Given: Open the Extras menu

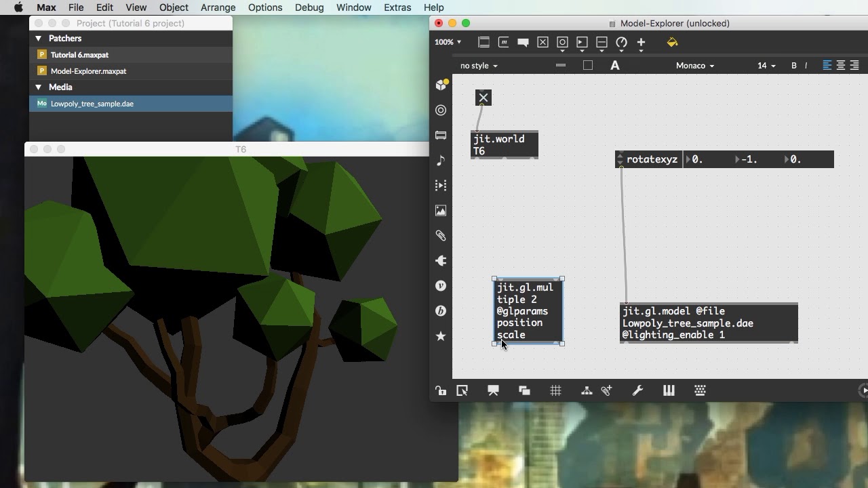Looking at the screenshot, I should pos(397,7).
